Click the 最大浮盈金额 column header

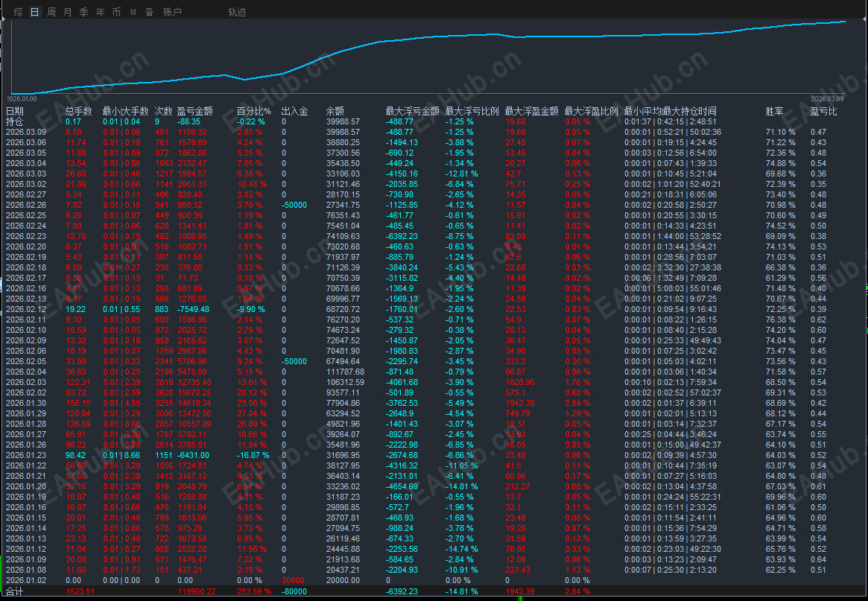(532, 111)
